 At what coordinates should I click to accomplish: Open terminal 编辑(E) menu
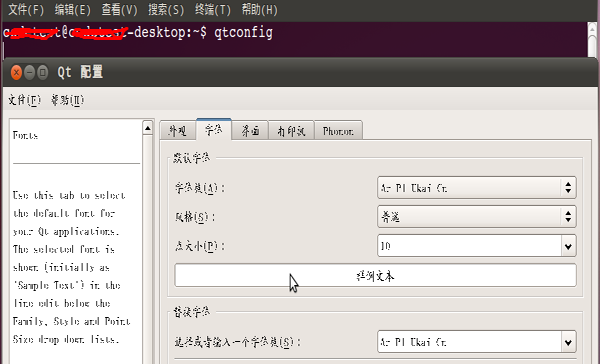[x=72, y=10]
